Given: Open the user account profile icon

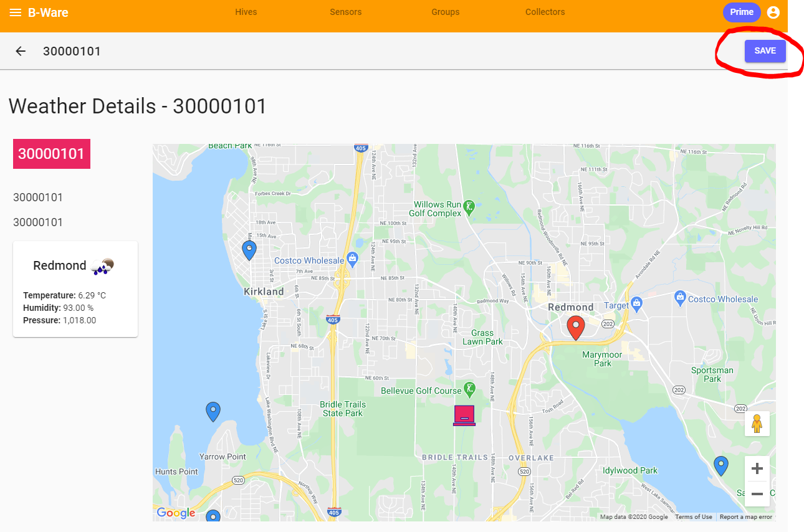Looking at the screenshot, I should point(773,12).
